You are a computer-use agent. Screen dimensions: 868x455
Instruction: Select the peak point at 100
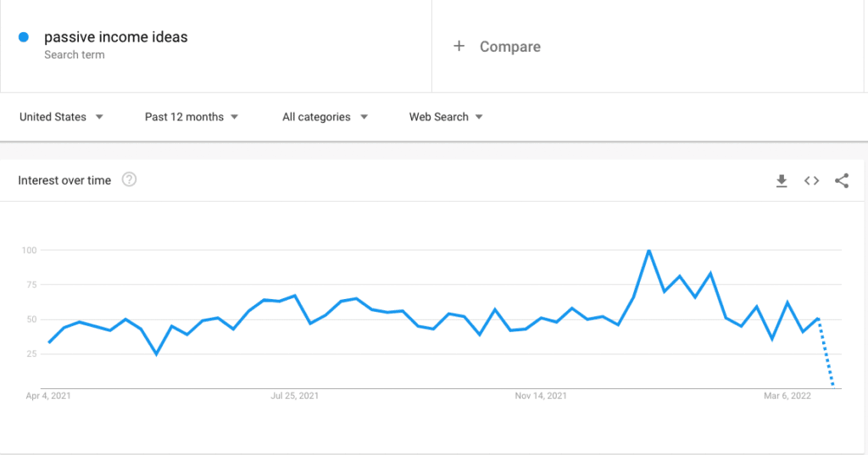[x=648, y=251]
